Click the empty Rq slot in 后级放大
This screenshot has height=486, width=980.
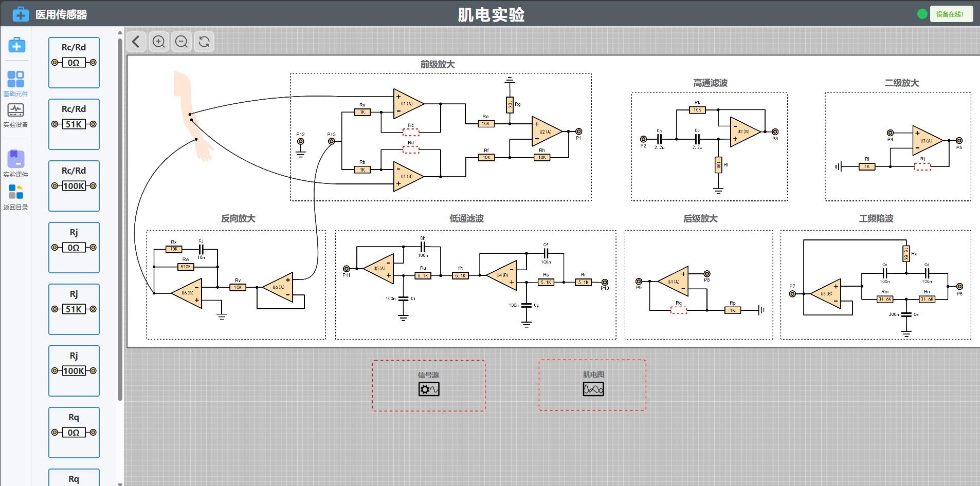679,310
